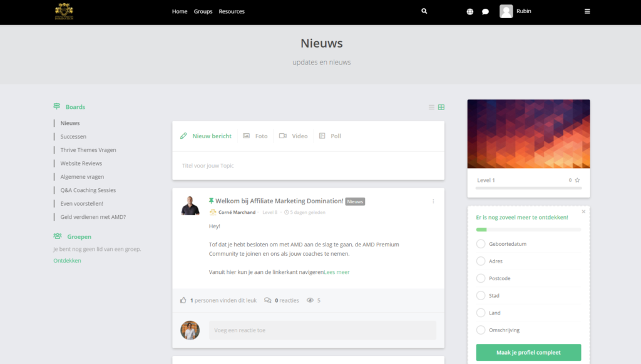Viewport: 641px width, 364px height.
Task: Open the hamburger menu icon
Action: (587, 11)
